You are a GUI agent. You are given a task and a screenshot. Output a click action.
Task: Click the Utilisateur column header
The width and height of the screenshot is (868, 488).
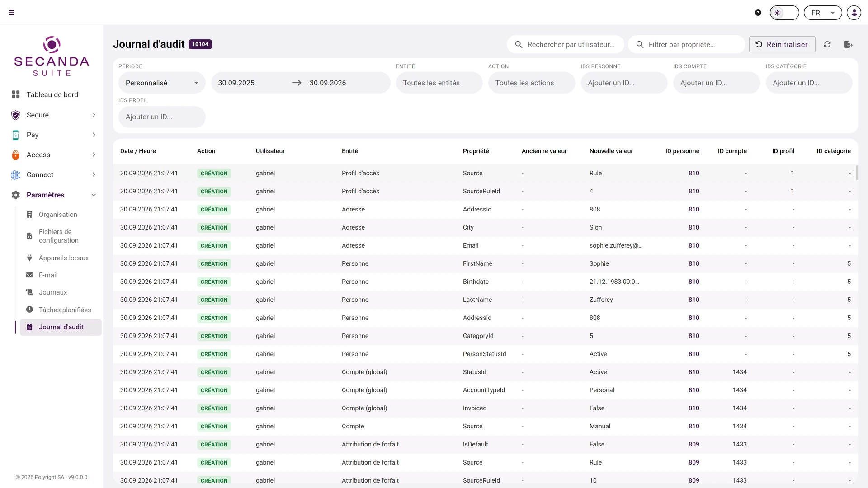pos(270,151)
